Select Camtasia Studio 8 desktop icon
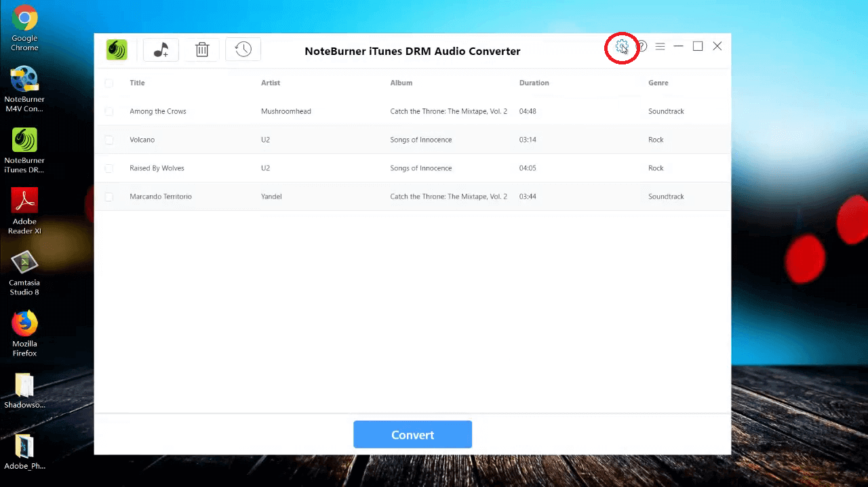The height and width of the screenshot is (487, 868). coord(24,273)
